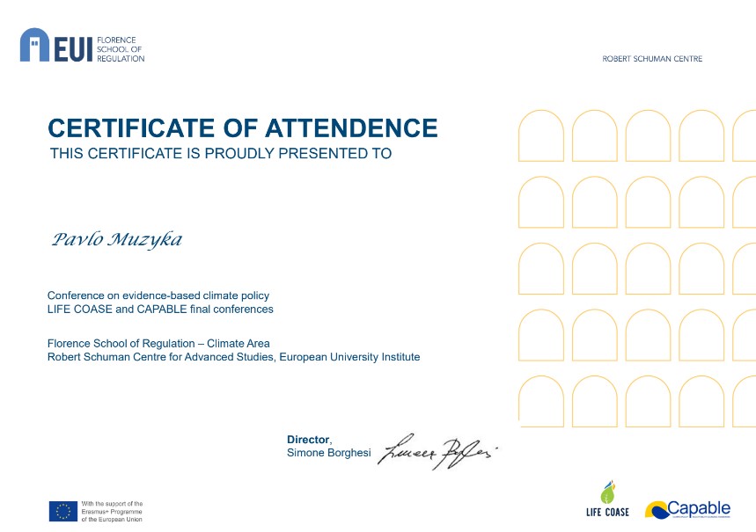Click the LIFE COASE text under the leaf

tap(607, 513)
